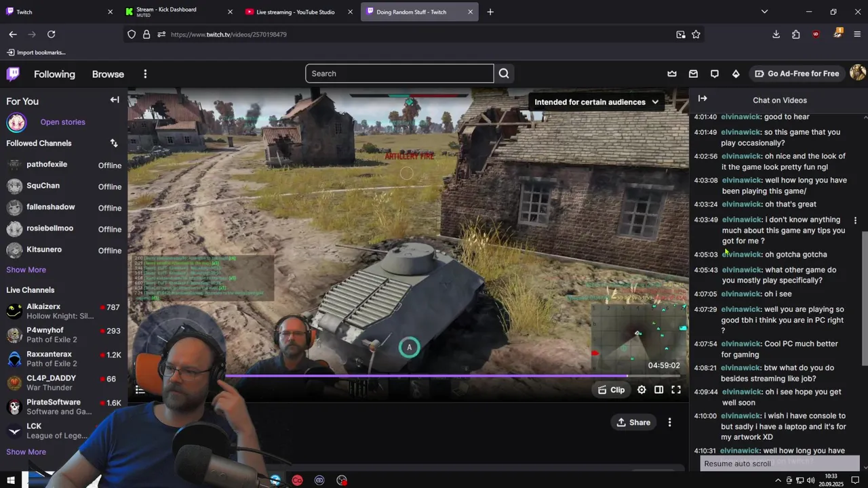This screenshot has width=868, height=488.
Task: Click the search magnifier button
Action: [504, 74]
